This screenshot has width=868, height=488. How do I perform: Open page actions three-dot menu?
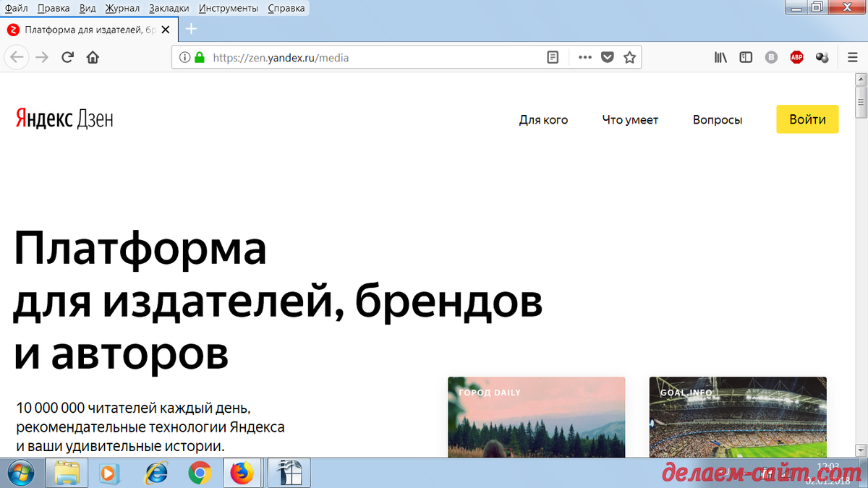pos(585,58)
